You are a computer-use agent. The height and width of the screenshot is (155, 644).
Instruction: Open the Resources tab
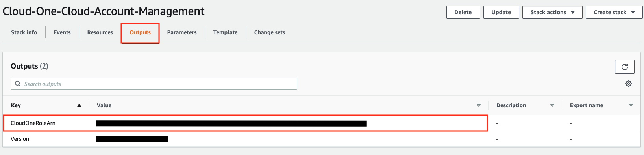coord(100,32)
